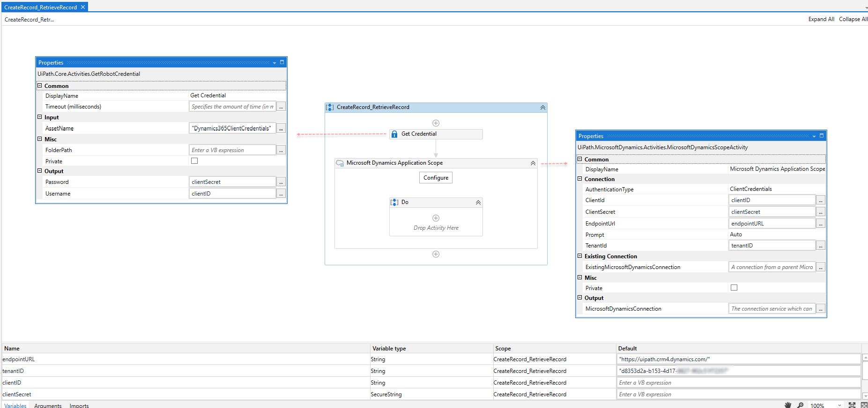This screenshot has height=408, width=868.
Task: Open expression editor for ExistingMicrosoftDynamicsConnection
Action: 821,267
